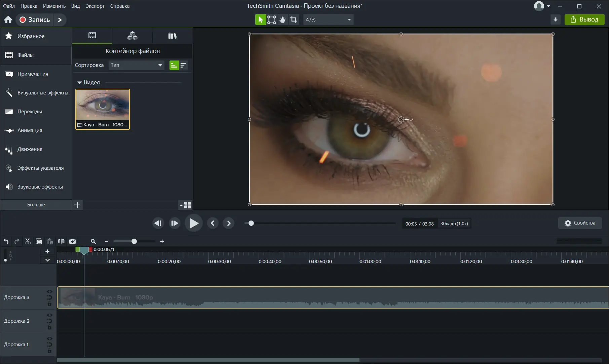The width and height of the screenshot is (609, 364).
Task: Select the Crop tool in canvas toolbar
Action: (x=294, y=20)
